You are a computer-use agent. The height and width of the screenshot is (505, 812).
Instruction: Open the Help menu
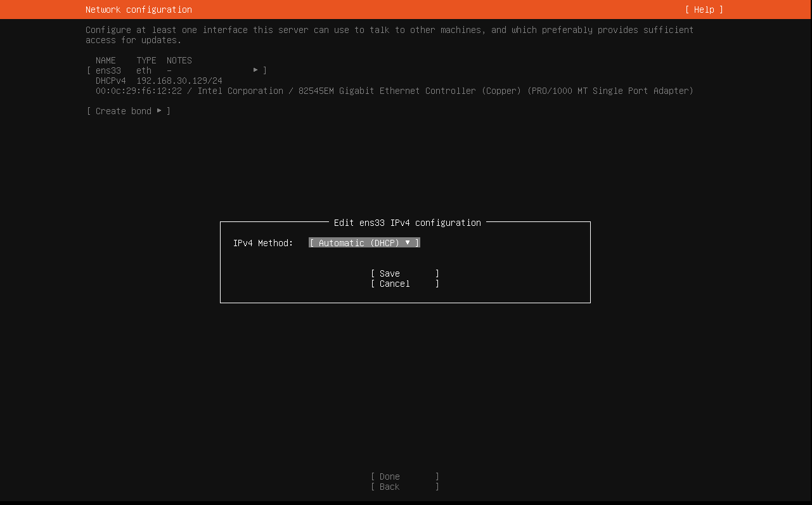[704, 10]
